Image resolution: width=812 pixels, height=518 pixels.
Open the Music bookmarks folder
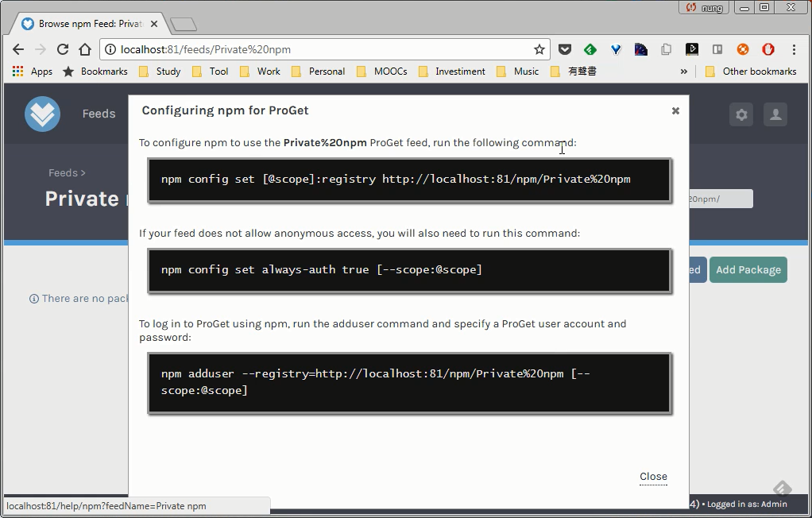pos(517,72)
